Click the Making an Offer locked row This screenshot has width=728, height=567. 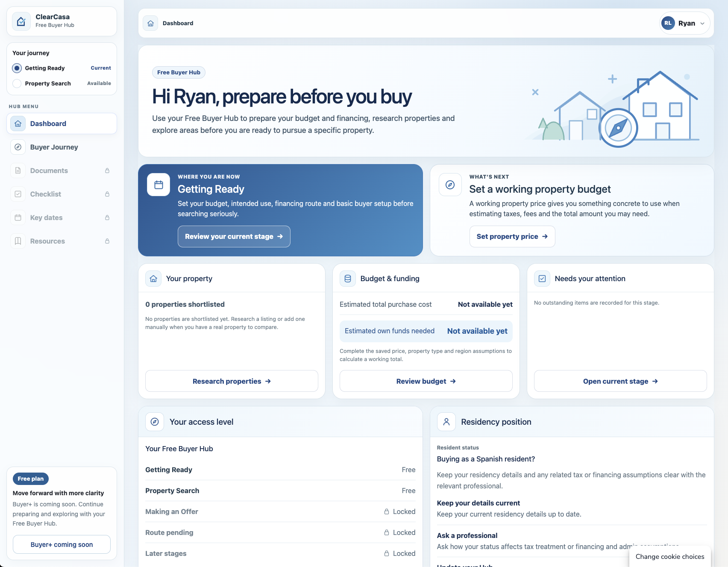[x=280, y=511]
